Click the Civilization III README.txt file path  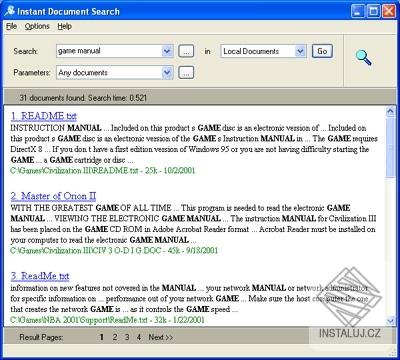tap(103, 171)
